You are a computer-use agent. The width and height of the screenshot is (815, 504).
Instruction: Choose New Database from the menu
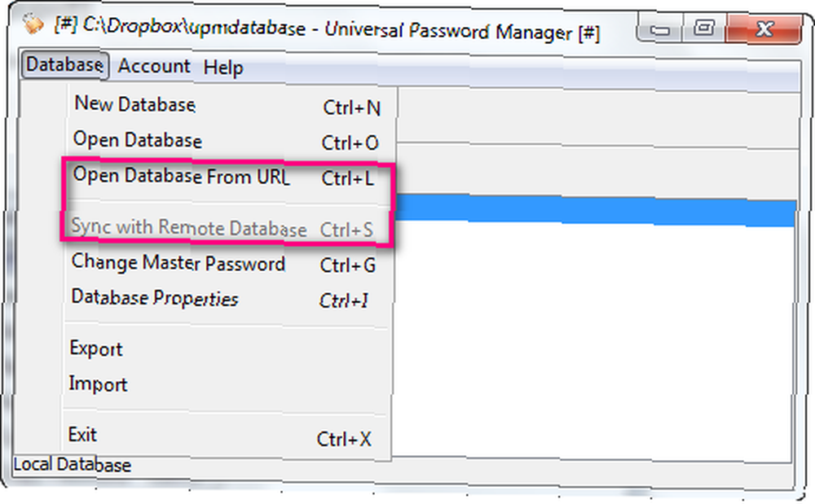(227, 105)
